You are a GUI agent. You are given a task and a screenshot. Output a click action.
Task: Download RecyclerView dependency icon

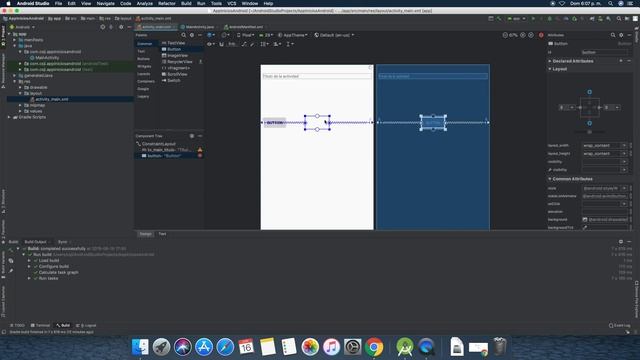[x=200, y=62]
